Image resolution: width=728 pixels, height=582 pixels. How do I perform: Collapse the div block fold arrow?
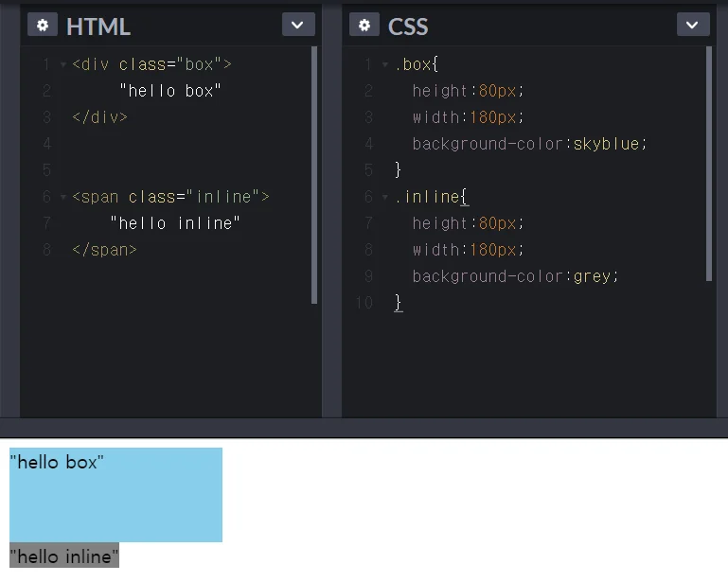coord(63,65)
